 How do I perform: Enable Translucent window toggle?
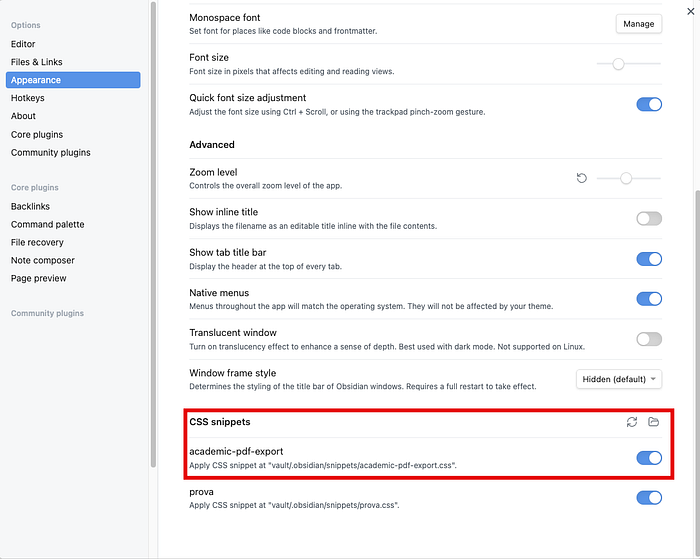pyautogui.click(x=649, y=339)
